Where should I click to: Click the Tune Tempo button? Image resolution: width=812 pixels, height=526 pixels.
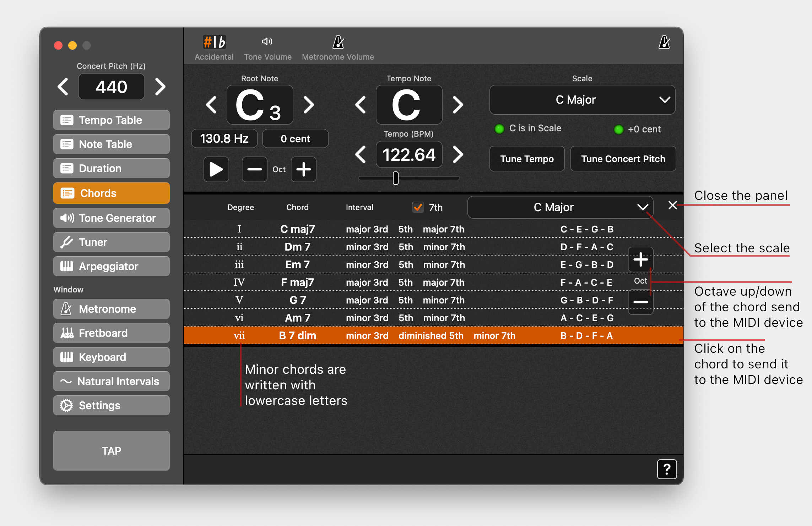pyautogui.click(x=527, y=159)
